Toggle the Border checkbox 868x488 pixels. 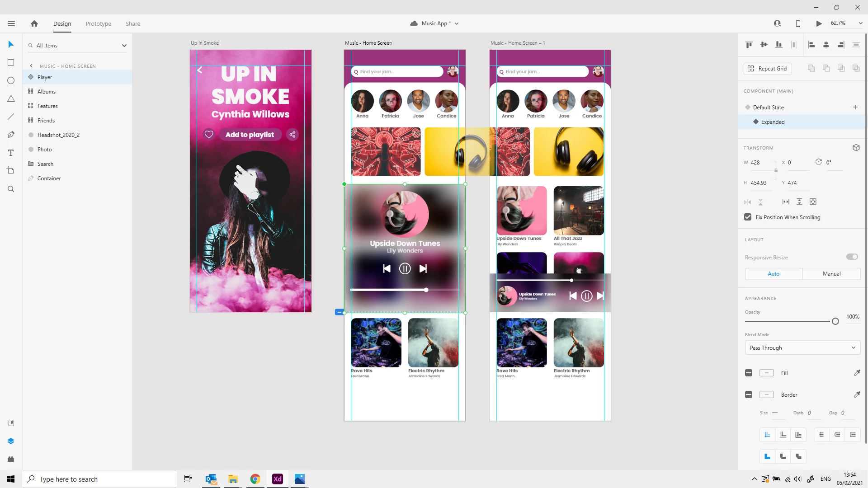point(749,394)
